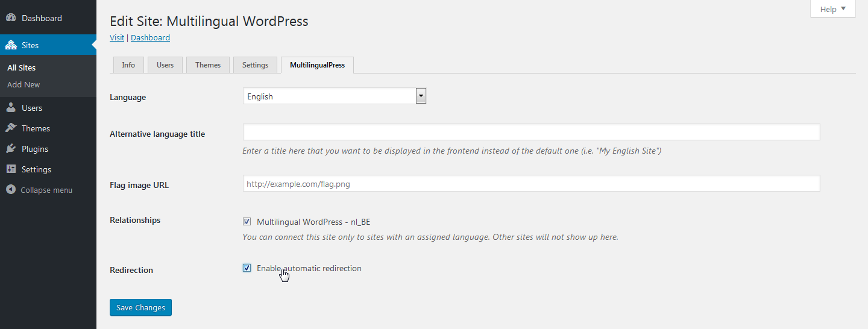Switch to the Info tab
This screenshot has width=868, height=329.
pyautogui.click(x=128, y=65)
